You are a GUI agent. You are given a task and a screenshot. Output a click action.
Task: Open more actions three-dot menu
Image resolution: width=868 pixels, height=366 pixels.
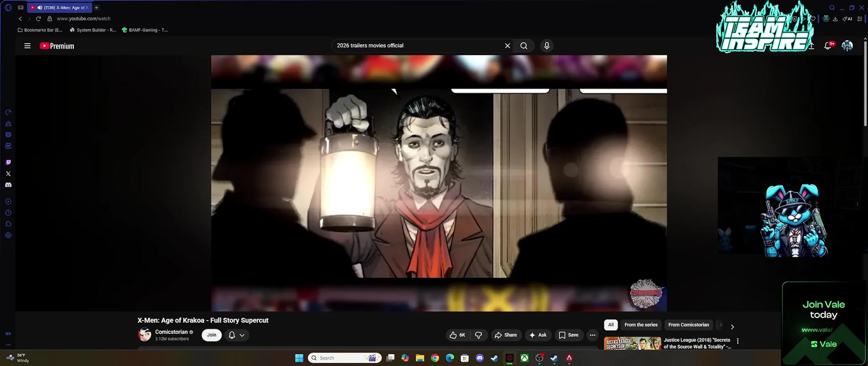point(592,335)
